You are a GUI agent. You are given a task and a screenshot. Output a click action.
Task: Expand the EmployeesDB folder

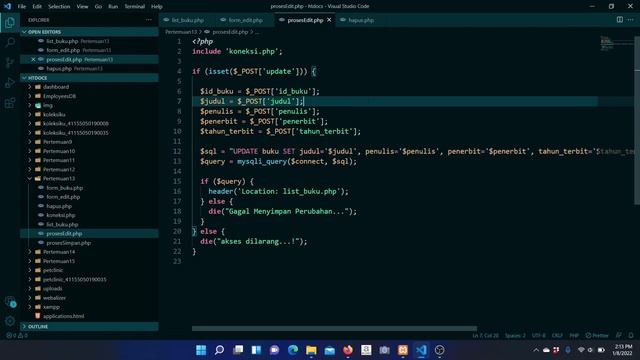[x=30, y=96]
